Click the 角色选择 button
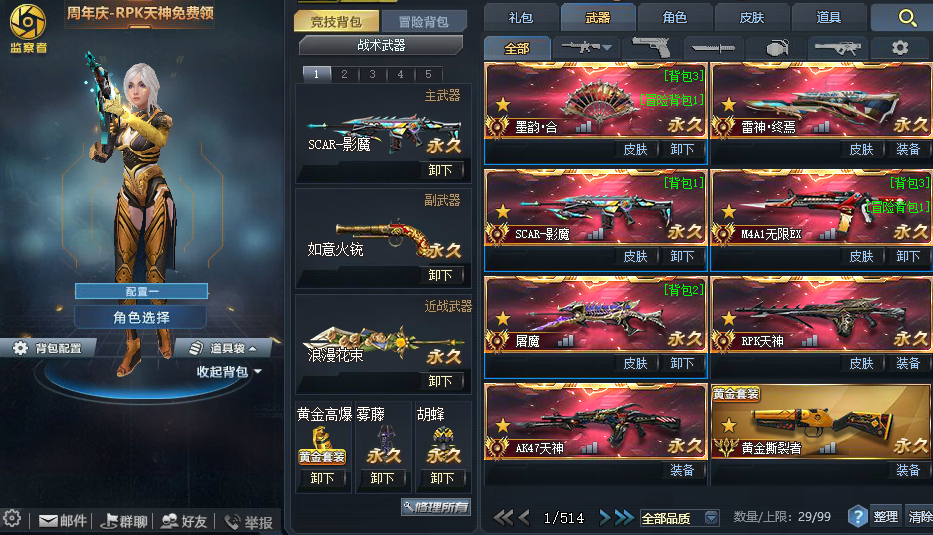The image size is (933, 535). 141,317
